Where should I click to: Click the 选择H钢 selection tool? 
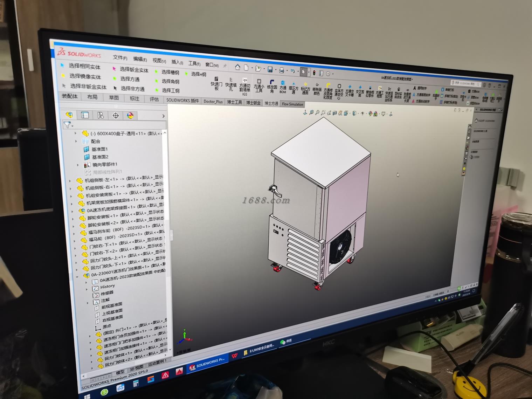pos(196,74)
